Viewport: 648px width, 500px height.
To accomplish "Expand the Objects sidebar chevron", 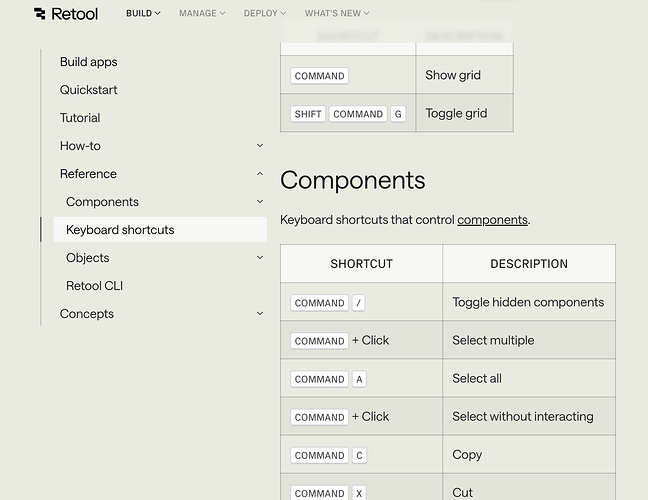I will [x=260, y=257].
